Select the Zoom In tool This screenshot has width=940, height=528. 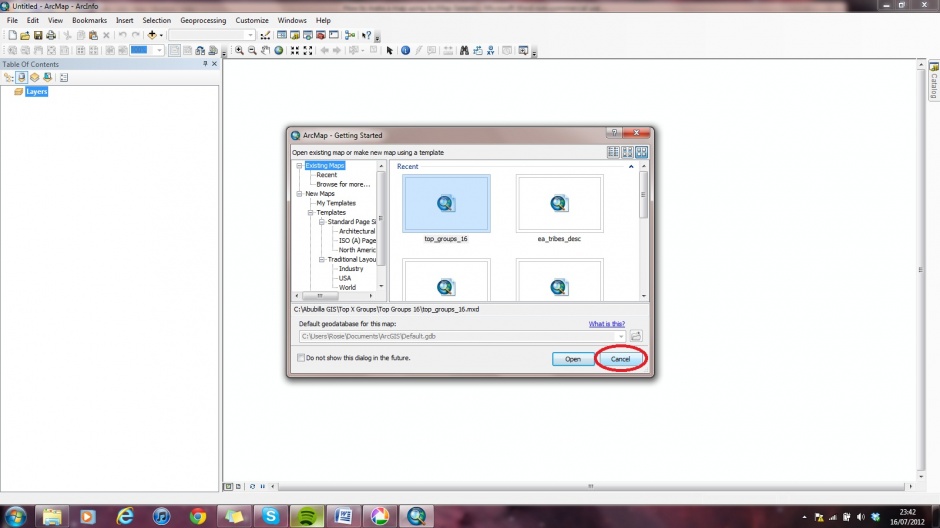[x=239, y=51]
